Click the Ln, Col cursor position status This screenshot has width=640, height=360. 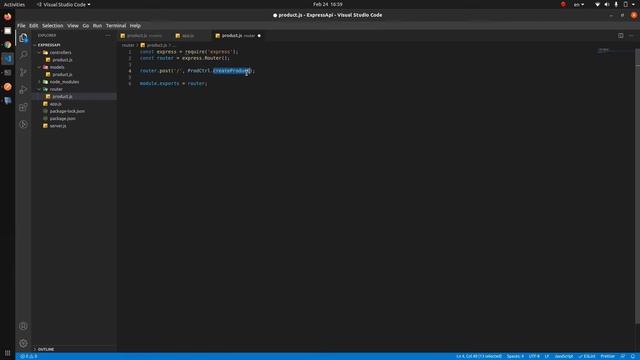point(479,356)
